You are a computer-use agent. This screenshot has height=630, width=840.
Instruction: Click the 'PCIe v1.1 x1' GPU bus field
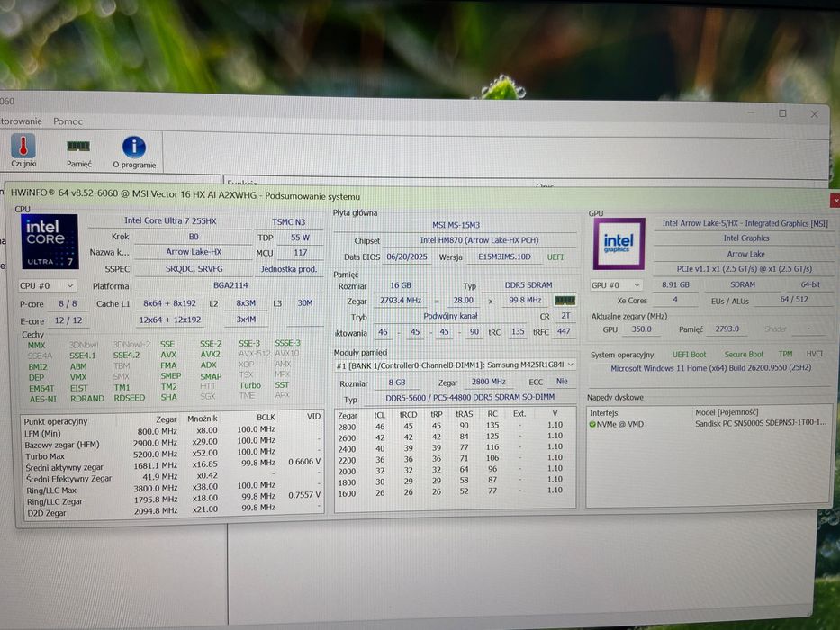(744, 269)
